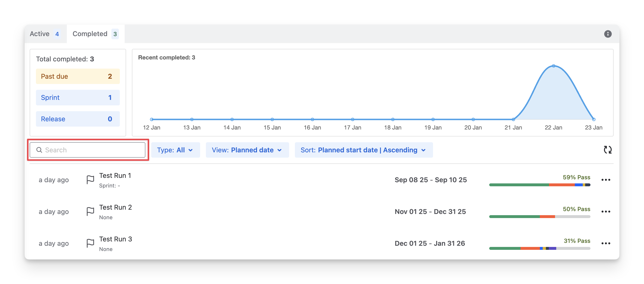Switch to the Active tab
Screen dimensions: 644x284
45,34
